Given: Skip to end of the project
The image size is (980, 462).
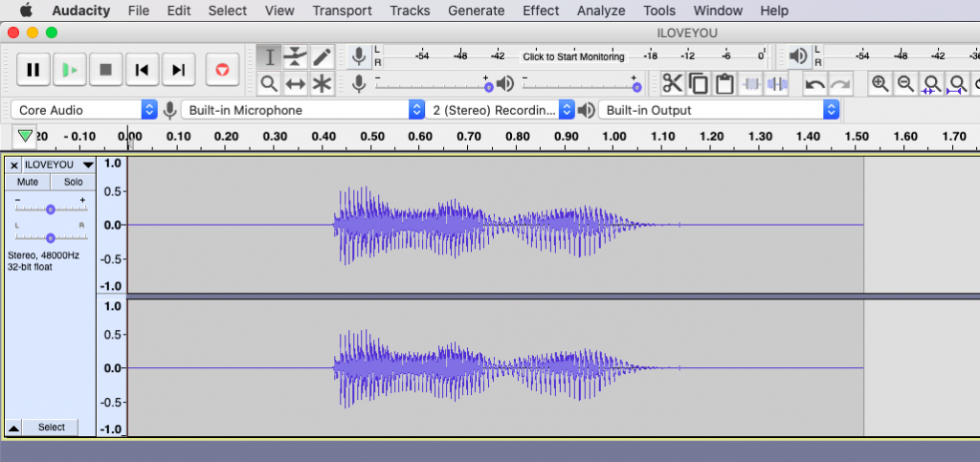Looking at the screenshot, I should point(179,69).
